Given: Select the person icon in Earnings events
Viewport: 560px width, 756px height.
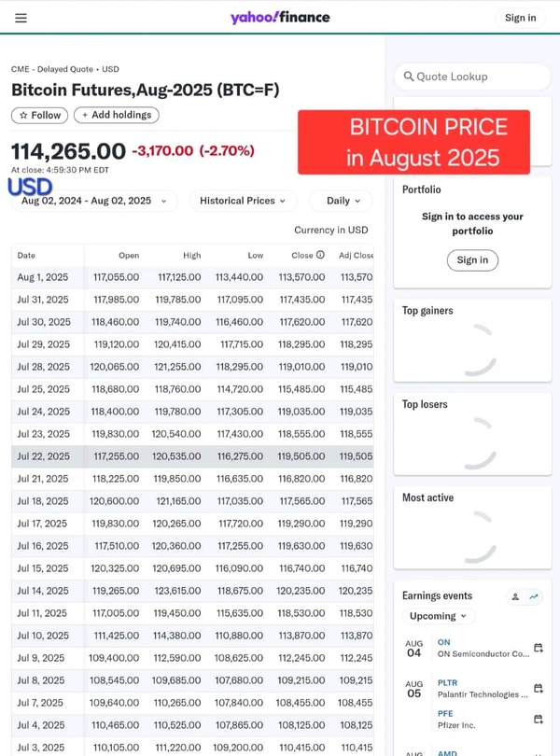Looking at the screenshot, I should pyautogui.click(x=515, y=597).
